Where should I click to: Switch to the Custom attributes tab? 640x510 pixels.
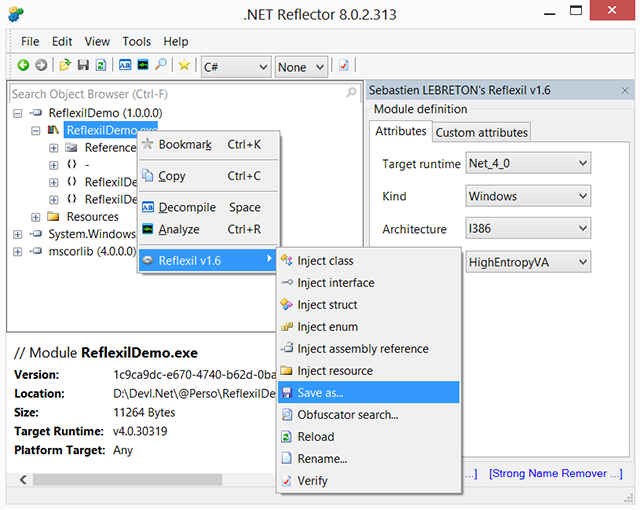coord(482,132)
